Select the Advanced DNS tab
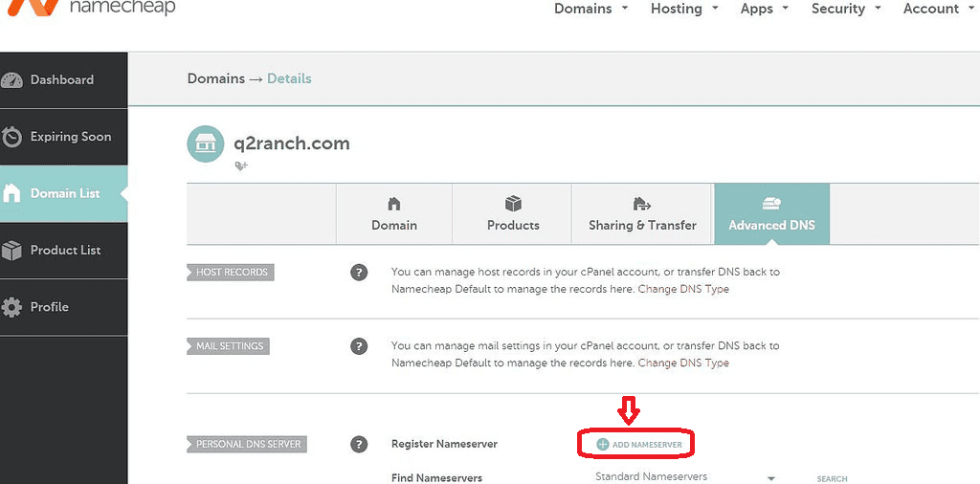The image size is (980, 484). click(772, 213)
